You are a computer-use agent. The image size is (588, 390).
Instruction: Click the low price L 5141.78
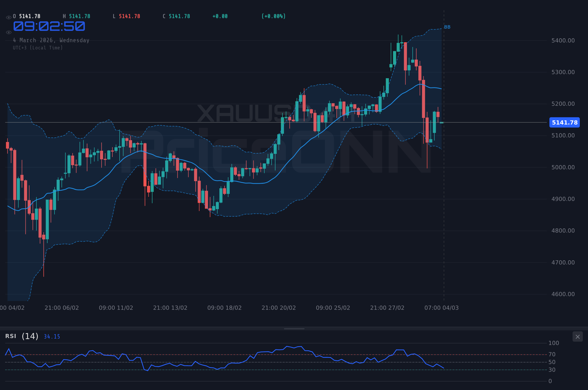[126, 16]
